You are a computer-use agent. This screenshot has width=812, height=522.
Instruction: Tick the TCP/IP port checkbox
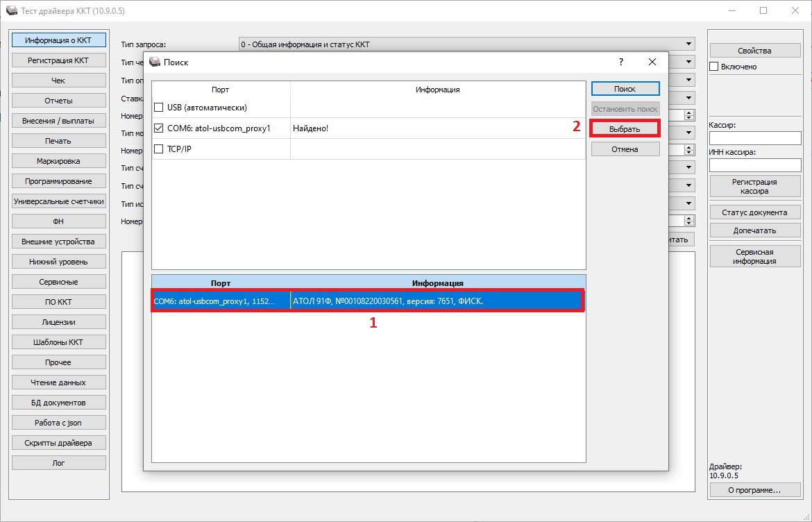(159, 149)
